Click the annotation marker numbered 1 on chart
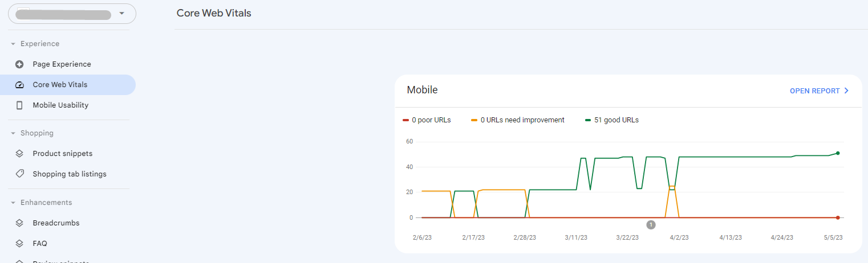This screenshot has width=868, height=263. point(651,225)
